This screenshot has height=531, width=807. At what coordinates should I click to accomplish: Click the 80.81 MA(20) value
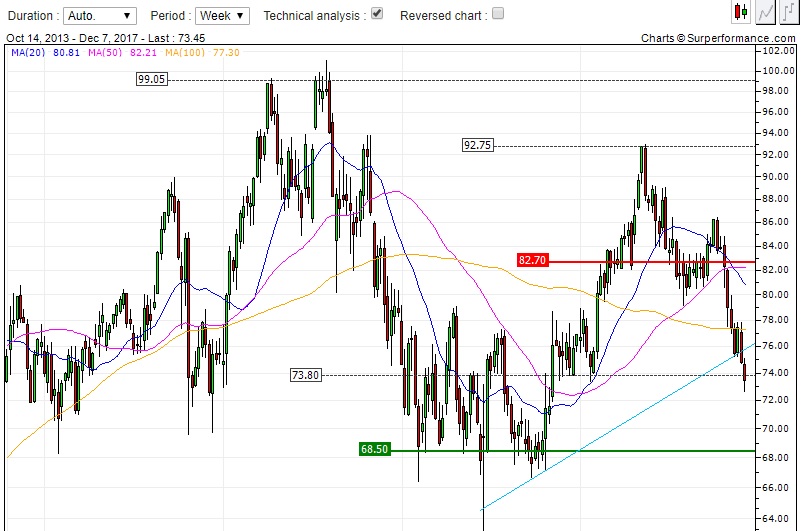66,52
